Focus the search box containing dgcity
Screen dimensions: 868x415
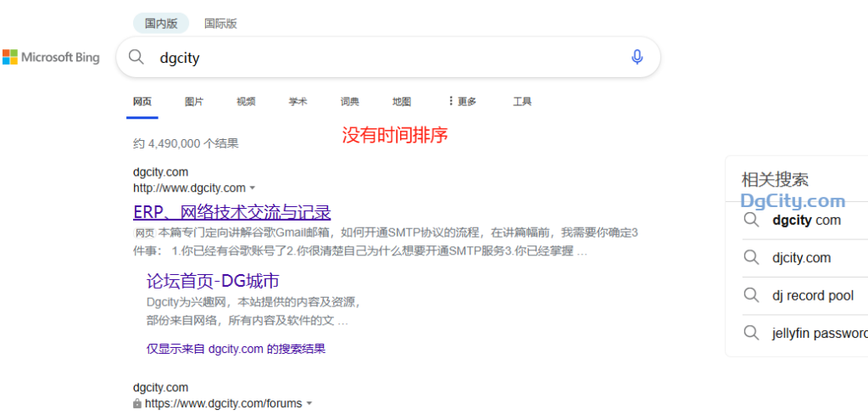387,57
